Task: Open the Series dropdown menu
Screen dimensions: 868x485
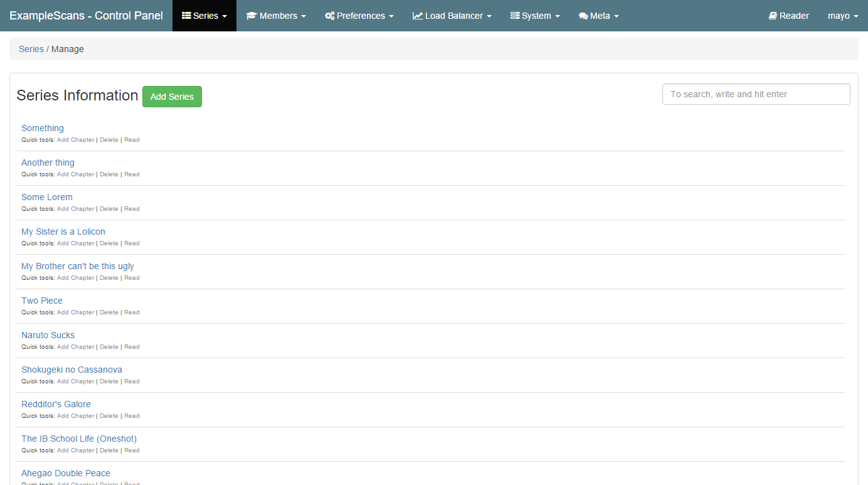Action: click(x=204, y=16)
